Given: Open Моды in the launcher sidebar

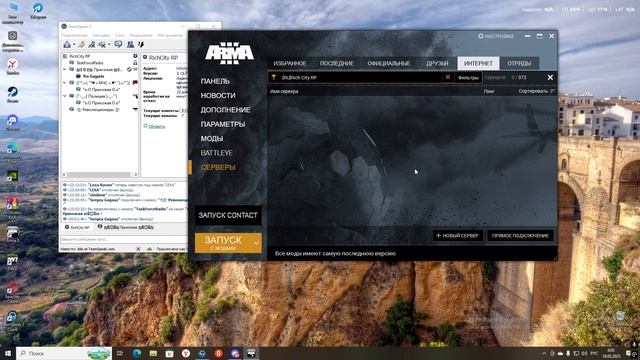Looking at the screenshot, I should pos(211,138).
